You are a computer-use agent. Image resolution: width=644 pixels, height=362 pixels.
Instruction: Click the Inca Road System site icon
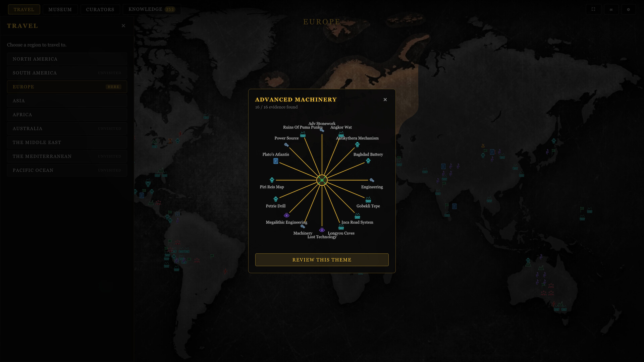(x=357, y=216)
